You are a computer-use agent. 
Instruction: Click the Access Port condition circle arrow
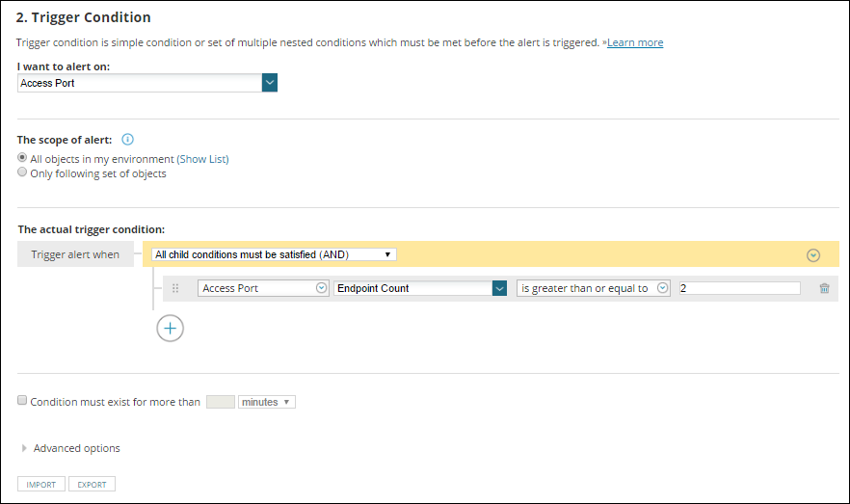(x=322, y=288)
